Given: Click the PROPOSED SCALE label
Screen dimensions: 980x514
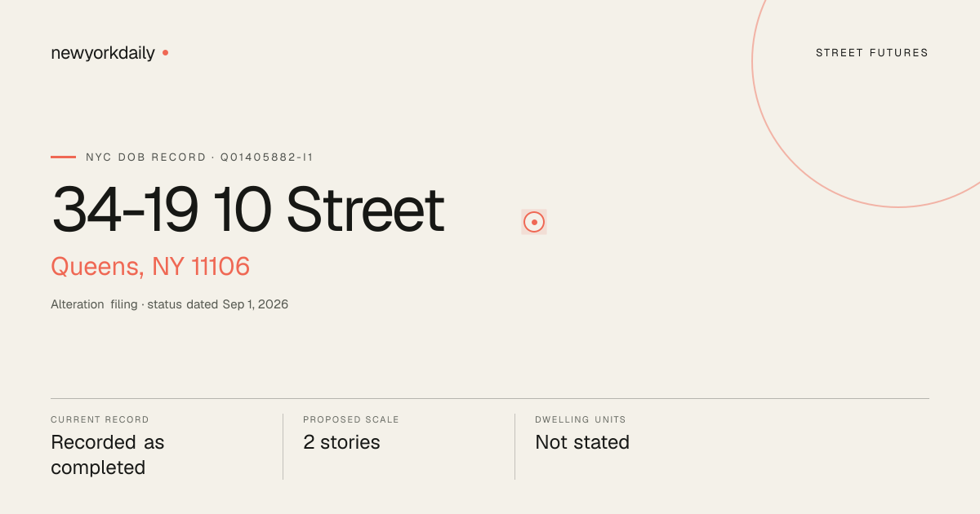Looking at the screenshot, I should pos(351,419).
